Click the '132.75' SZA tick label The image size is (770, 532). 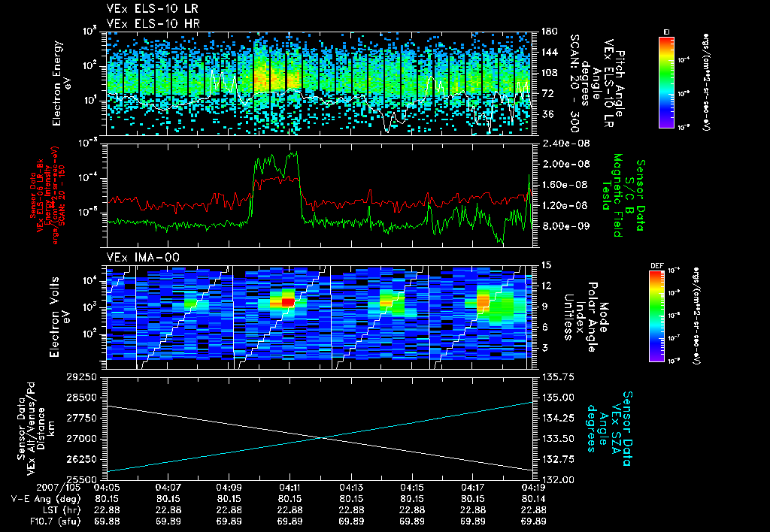[x=557, y=459]
